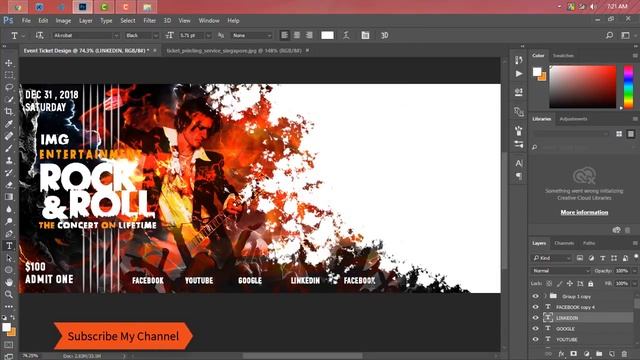
Task: Select the Zoom tool
Action: coord(9,294)
